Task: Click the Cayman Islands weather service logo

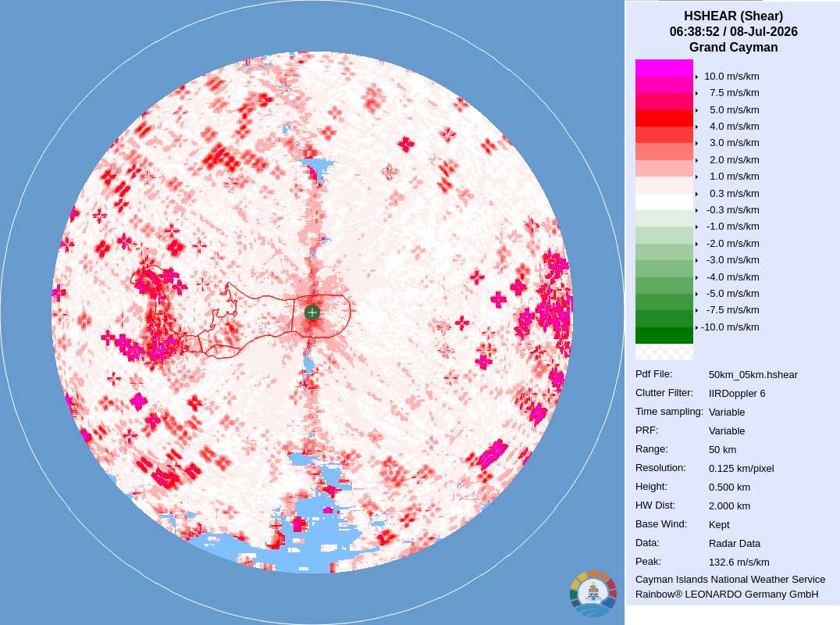Action: click(593, 594)
